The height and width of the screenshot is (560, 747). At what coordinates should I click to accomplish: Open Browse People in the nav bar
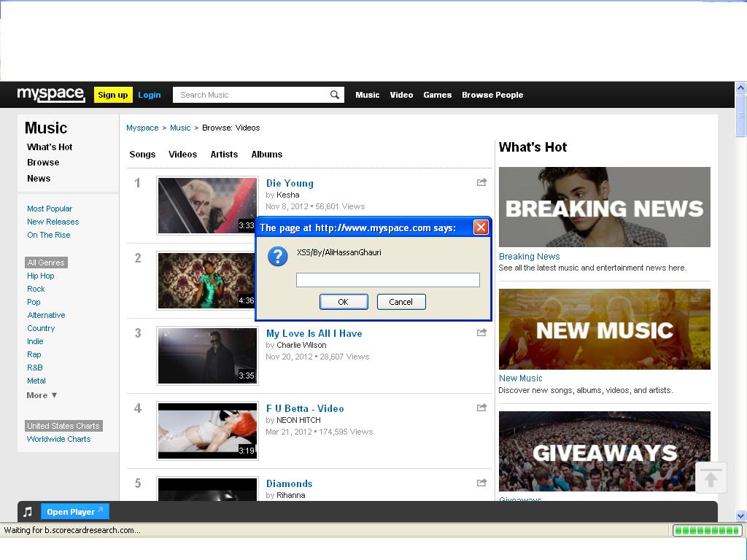[492, 95]
